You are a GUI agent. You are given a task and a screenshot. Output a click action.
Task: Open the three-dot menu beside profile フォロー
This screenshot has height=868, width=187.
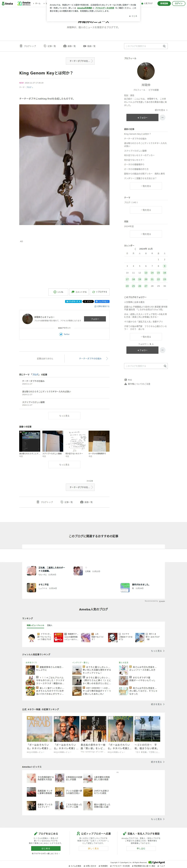pyautogui.click(x=162, y=118)
